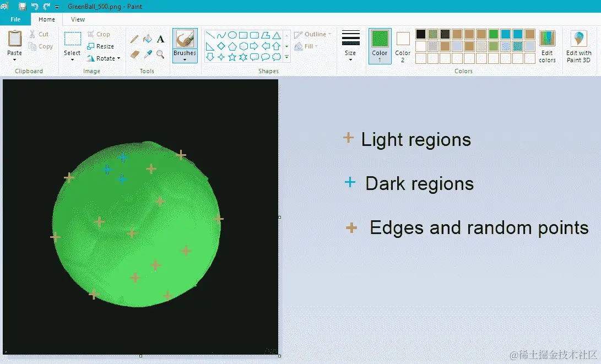The width and height of the screenshot is (601, 364).
Task: Open the shape Fill dropdown
Action: [x=306, y=46]
